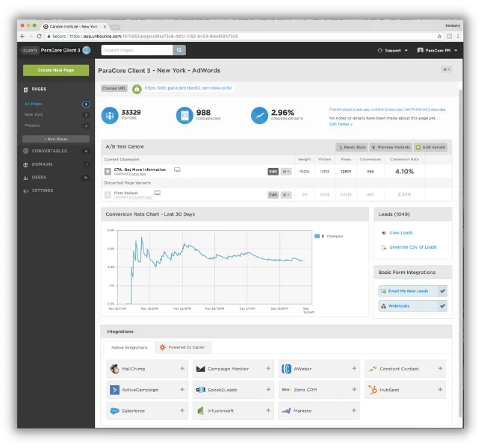
Task: Add the HubSpot integration via plus icon
Action: tap(440, 390)
